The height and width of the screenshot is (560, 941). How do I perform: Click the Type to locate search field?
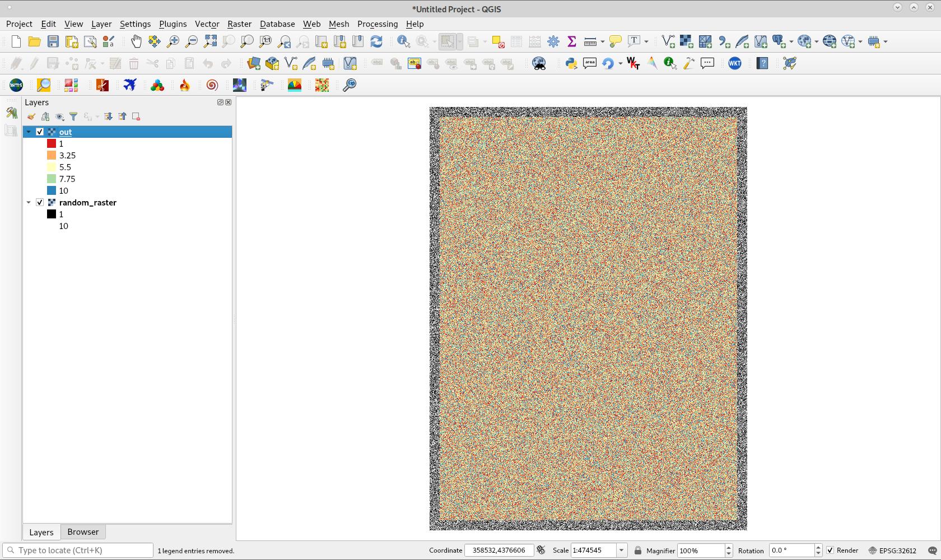point(78,550)
